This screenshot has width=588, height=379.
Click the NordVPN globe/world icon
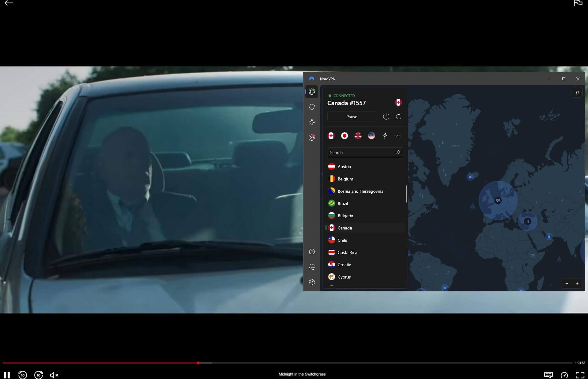click(311, 91)
